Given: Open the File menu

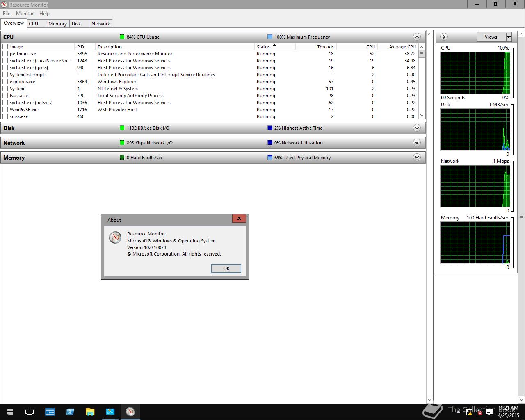Looking at the screenshot, I should [7, 14].
